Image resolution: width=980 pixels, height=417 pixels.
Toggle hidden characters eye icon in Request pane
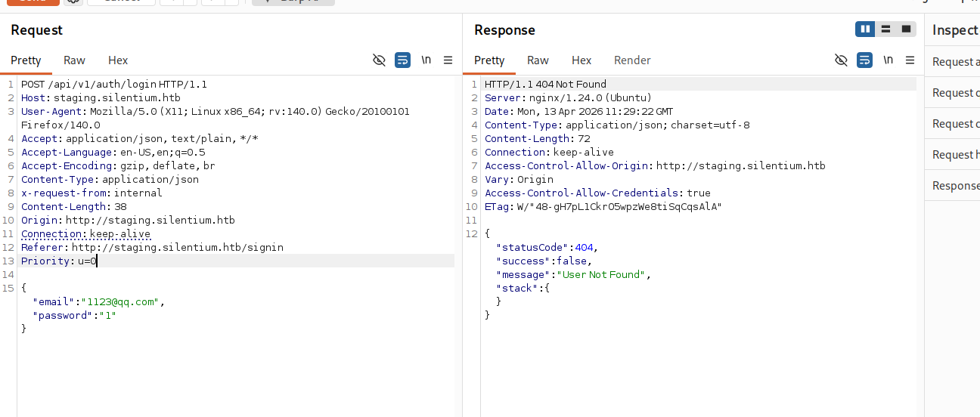point(380,60)
